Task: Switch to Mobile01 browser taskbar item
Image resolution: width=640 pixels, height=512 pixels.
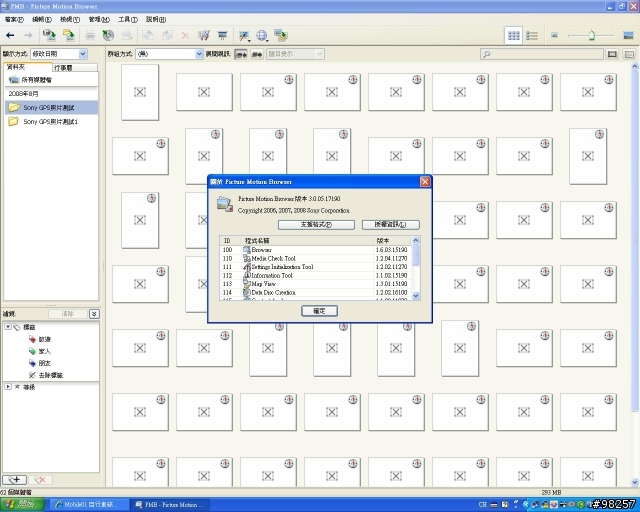Action: (x=87, y=505)
